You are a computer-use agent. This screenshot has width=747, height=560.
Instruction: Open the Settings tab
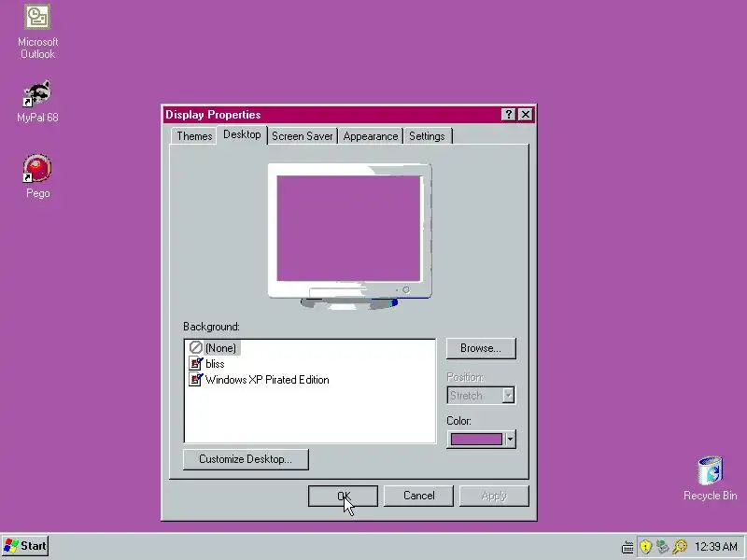tap(427, 136)
